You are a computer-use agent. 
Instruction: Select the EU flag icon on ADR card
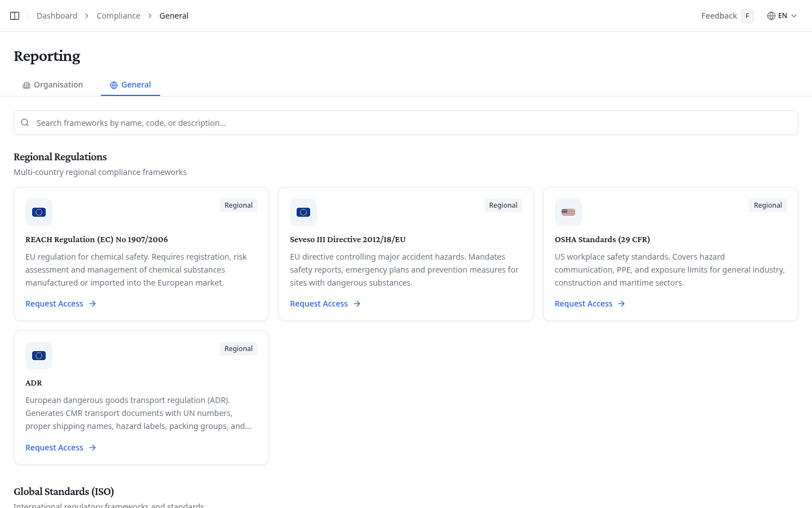(x=38, y=356)
